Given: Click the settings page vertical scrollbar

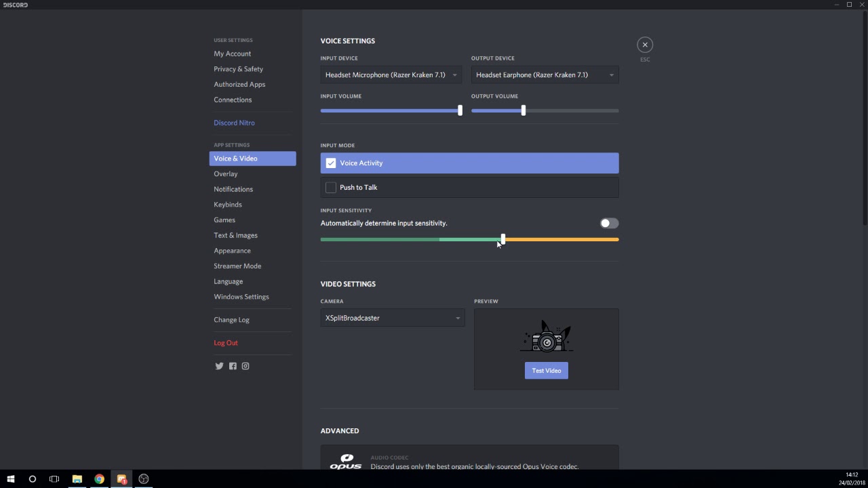Looking at the screenshot, I should coord(865,119).
